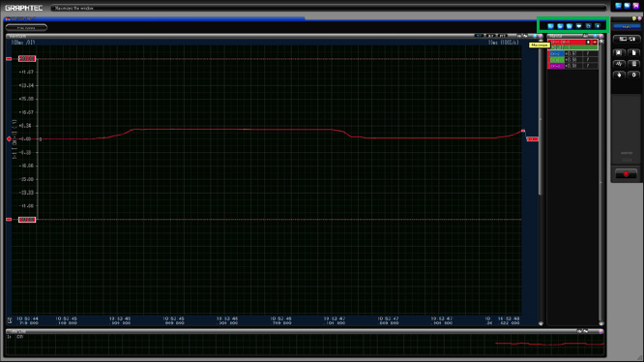Click the 10ms /DIV time scale text
Viewport: 644px width, 363px height.
23,43
